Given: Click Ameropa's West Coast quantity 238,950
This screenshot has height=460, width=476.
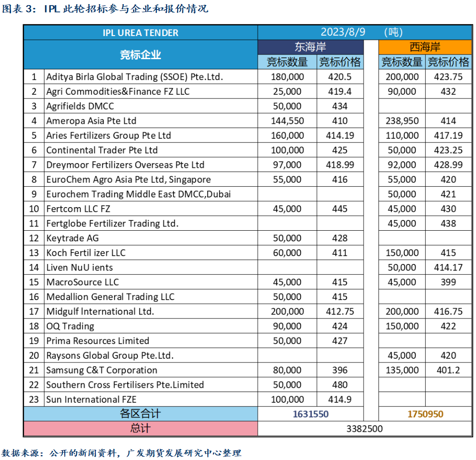Looking at the screenshot, I should pos(402,121).
